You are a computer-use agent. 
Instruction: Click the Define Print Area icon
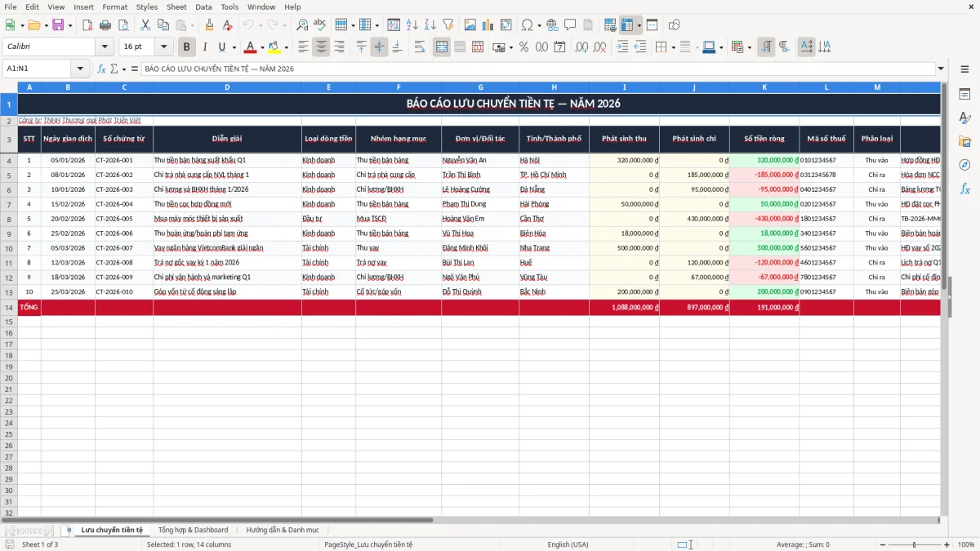coord(610,25)
